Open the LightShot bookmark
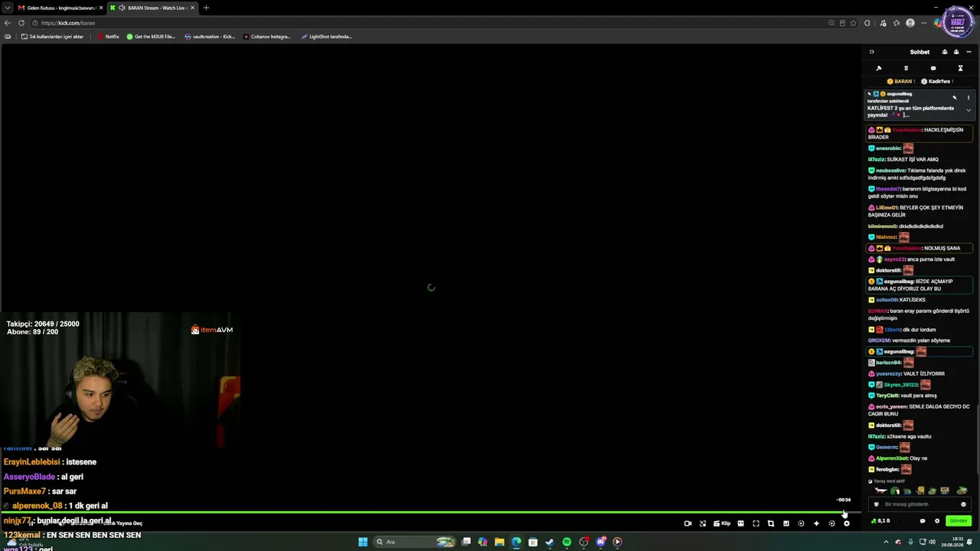The image size is (980, 551). click(x=326, y=37)
